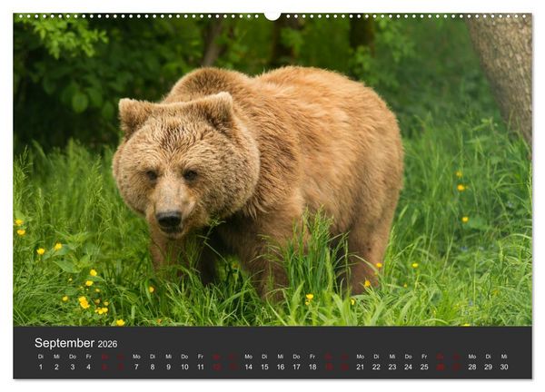Screen dimensions: 545x392
Task: Select date 3 in the calendar row
Action: [x=73, y=367]
